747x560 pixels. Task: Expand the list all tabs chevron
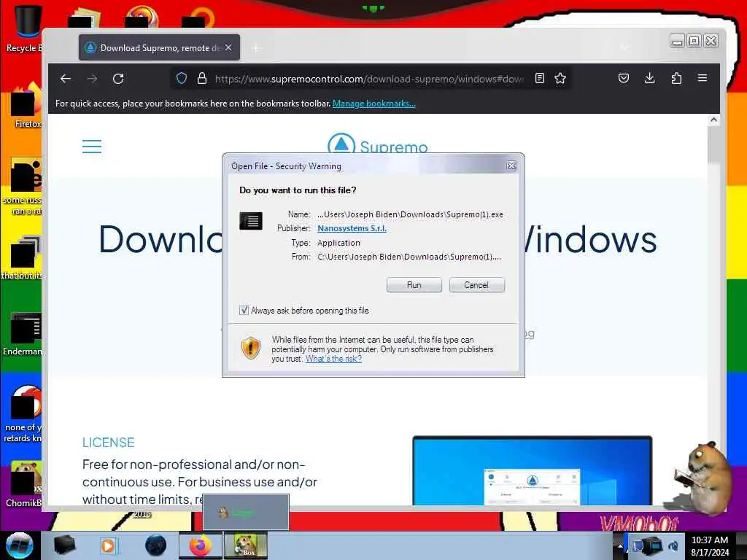point(624,47)
